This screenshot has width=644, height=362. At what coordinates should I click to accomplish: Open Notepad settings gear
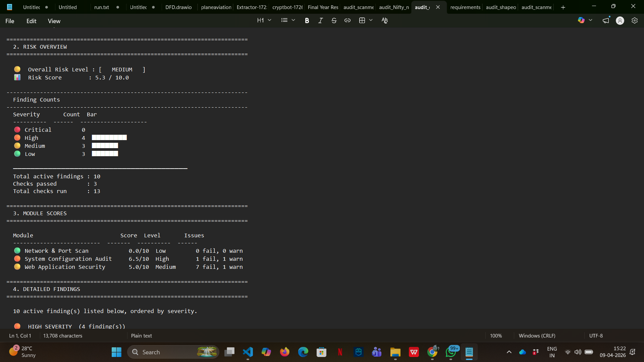[634, 20]
